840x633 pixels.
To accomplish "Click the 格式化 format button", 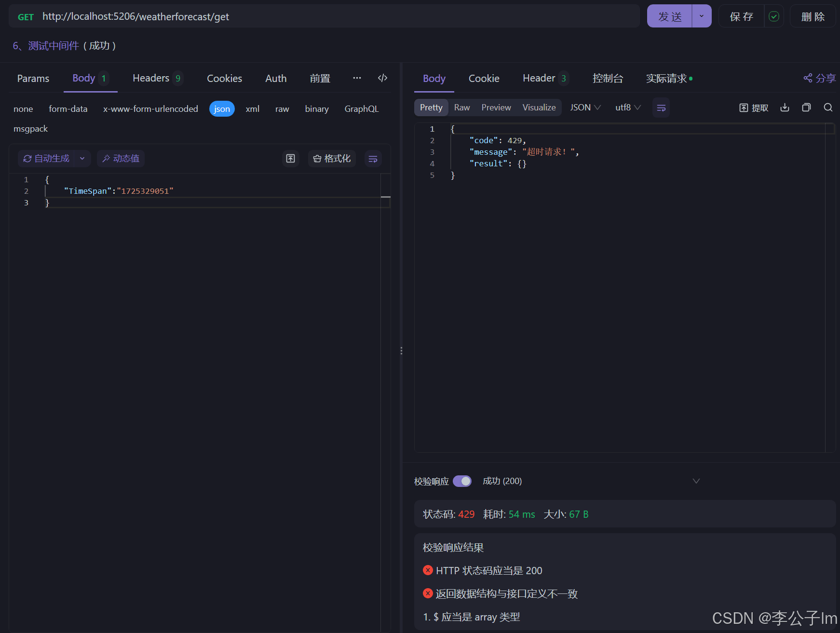I will [332, 159].
